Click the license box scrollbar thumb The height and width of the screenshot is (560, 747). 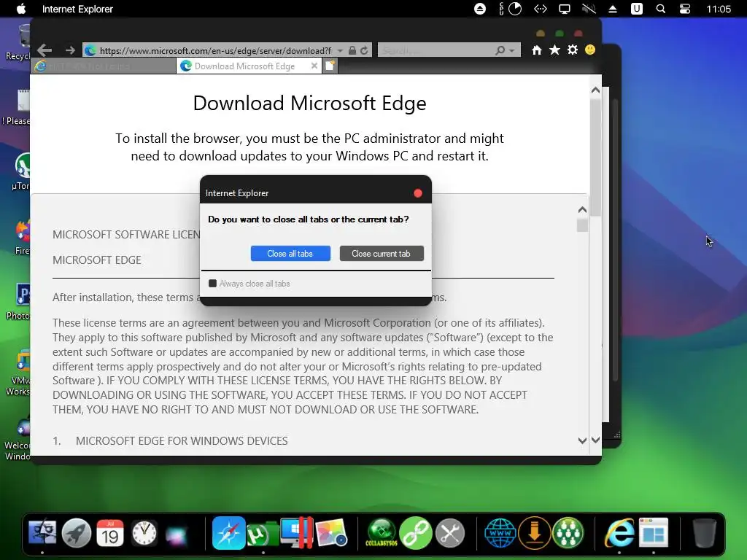582,225
